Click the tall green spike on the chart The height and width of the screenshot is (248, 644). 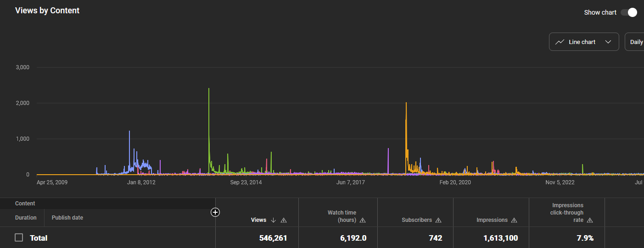[209, 131]
